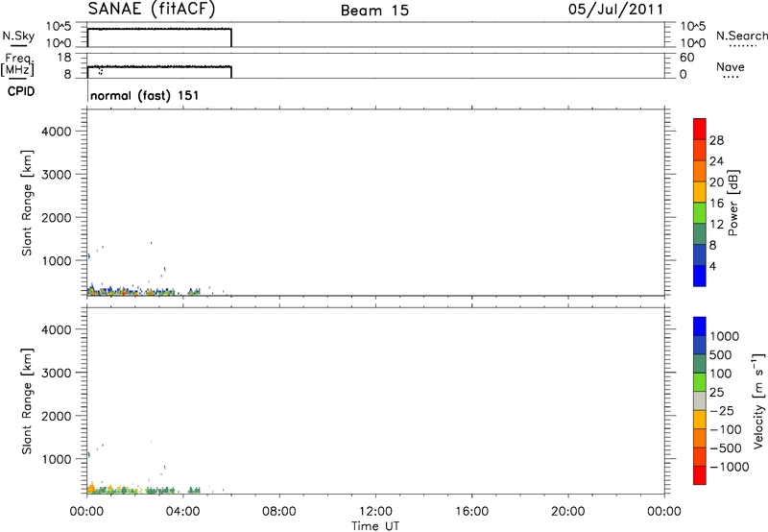Click the text normal (fast) 151
This screenshot has height=532, width=768.
pos(145,95)
